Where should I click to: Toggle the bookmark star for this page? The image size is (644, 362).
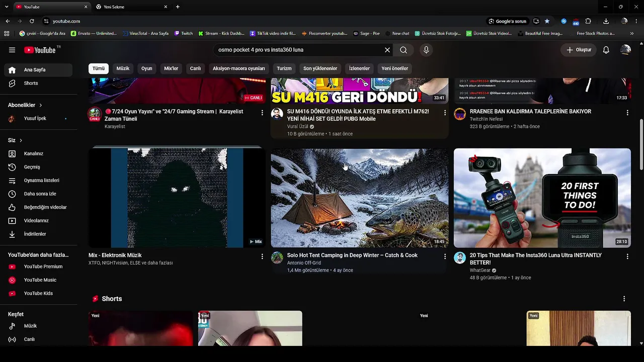pos(547,21)
